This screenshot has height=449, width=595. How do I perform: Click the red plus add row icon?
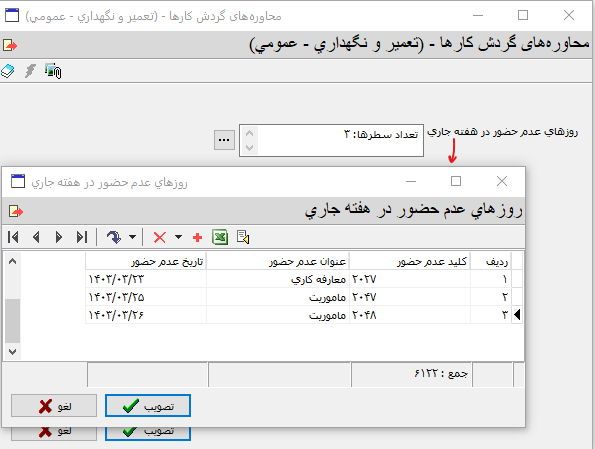[197, 238]
